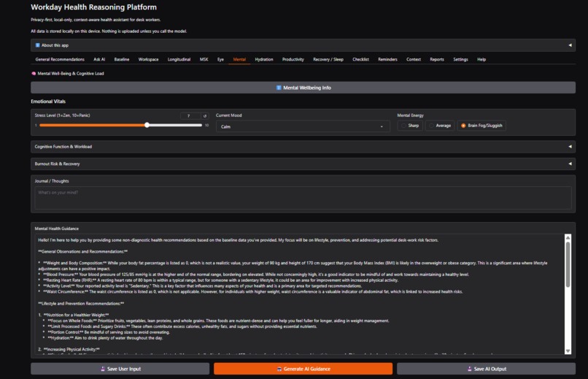Click the pink brain icon beside Mental Well-Being
This screenshot has height=379, width=588.
[34, 74]
